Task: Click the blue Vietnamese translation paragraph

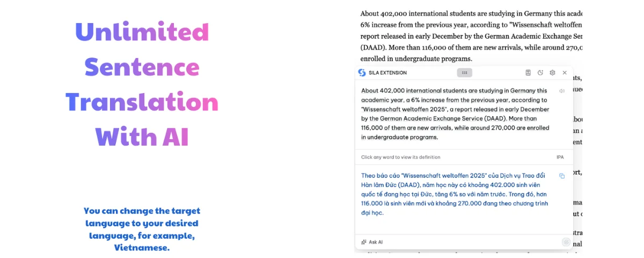Action: (x=455, y=194)
